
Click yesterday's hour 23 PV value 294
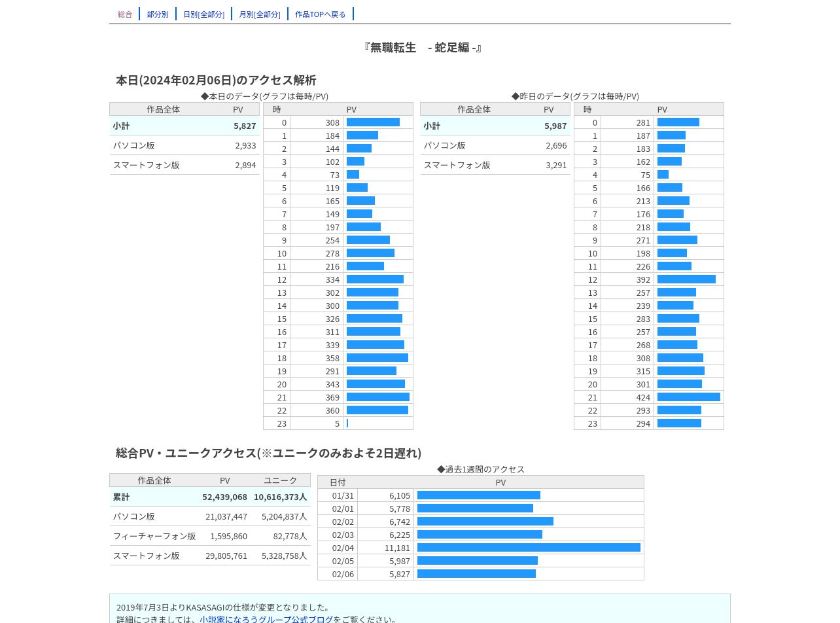[x=643, y=423]
